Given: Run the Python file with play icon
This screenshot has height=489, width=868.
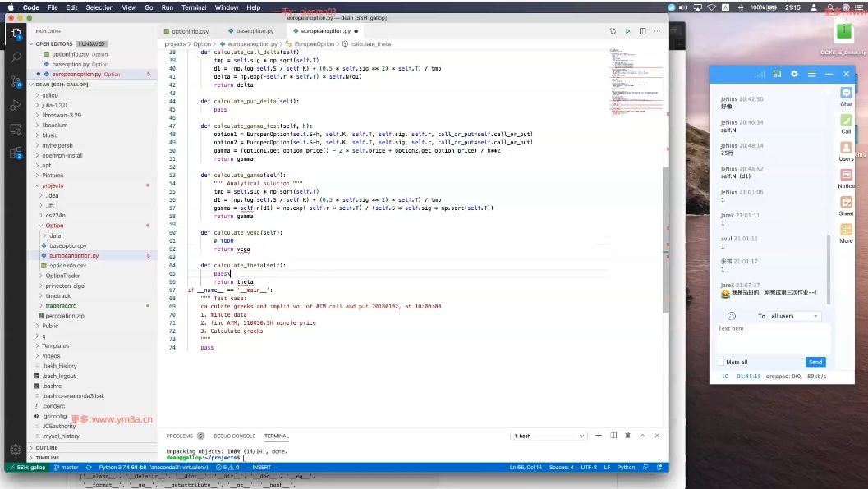Looking at the screenshot, I should click(627, 31).
